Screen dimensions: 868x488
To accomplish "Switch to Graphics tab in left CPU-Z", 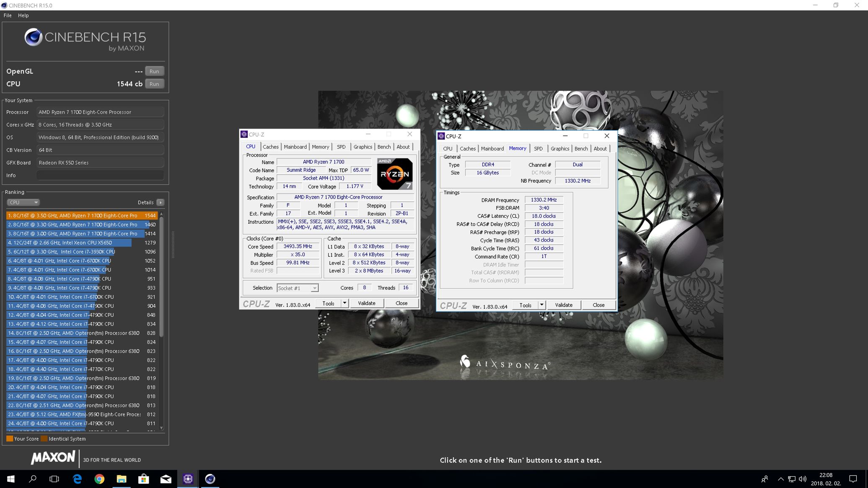I will click(x=363, y=147).
